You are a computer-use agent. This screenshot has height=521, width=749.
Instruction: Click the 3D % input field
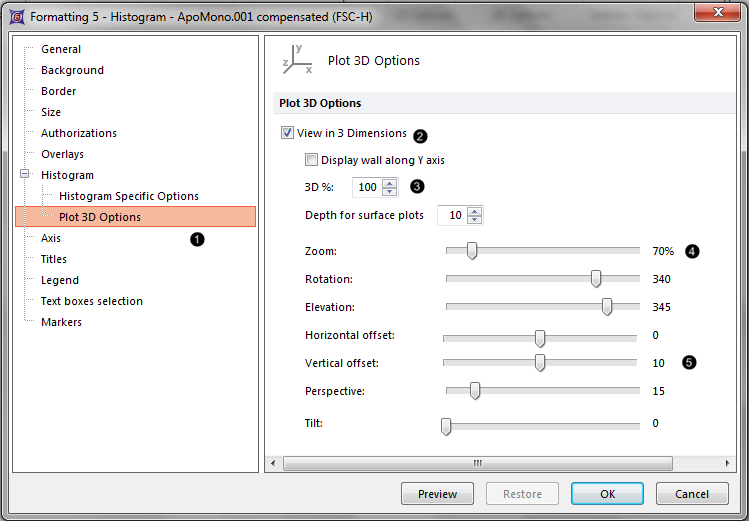pos(367,187)
